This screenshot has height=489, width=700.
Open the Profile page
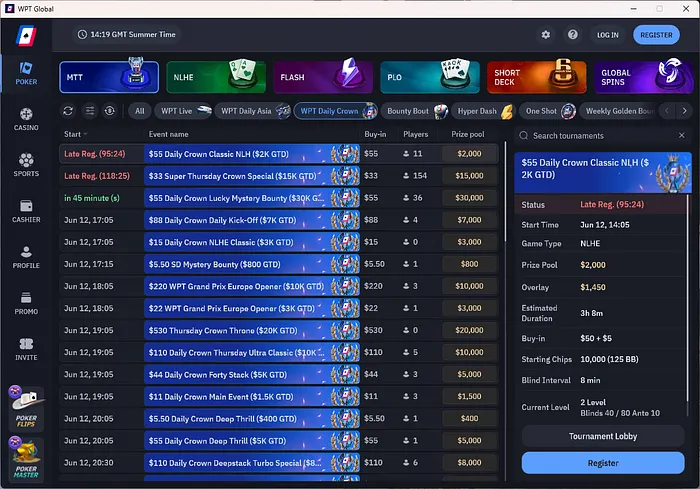pos(26,258)
